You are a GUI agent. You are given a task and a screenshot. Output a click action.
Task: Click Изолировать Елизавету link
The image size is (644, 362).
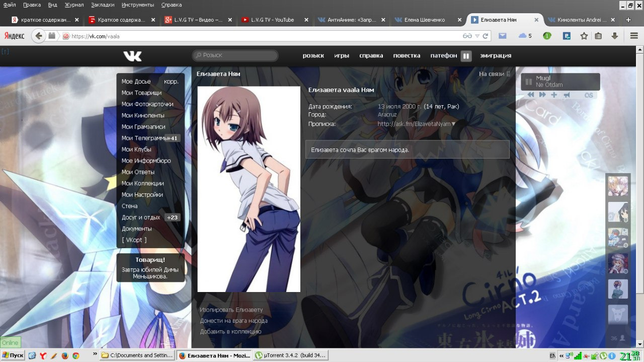(x=231, y=310)
